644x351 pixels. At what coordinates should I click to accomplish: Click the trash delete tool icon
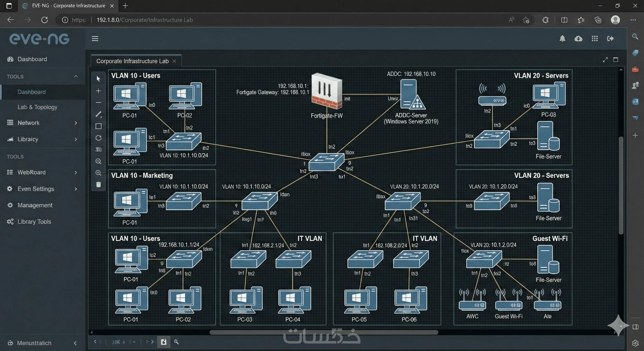(98, 184)
